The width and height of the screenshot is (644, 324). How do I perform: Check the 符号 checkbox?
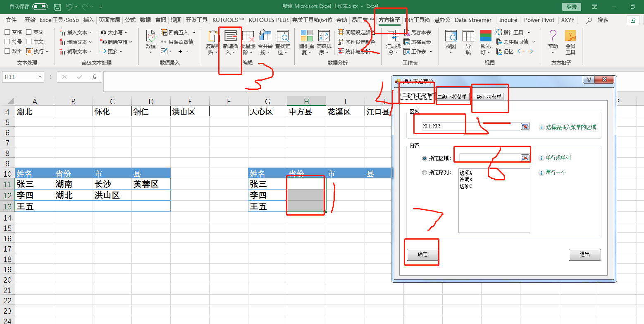7,42
